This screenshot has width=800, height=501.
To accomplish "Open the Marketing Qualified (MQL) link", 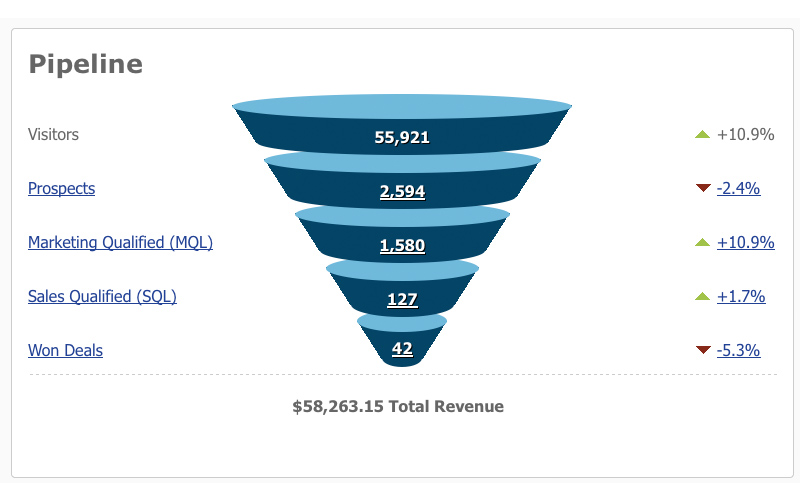I will 120,242.
